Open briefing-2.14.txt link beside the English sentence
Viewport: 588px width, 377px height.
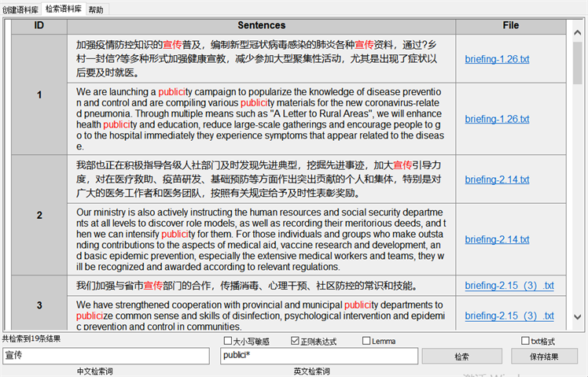pos(497,239)
